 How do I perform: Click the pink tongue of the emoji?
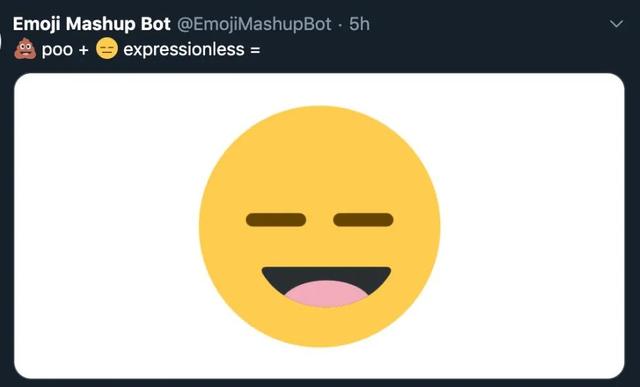point(326,294)
